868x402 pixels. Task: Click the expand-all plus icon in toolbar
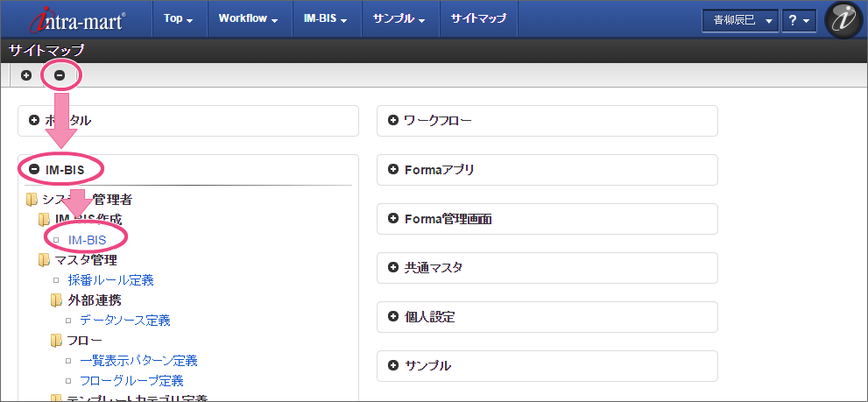(x=26, y=75)
